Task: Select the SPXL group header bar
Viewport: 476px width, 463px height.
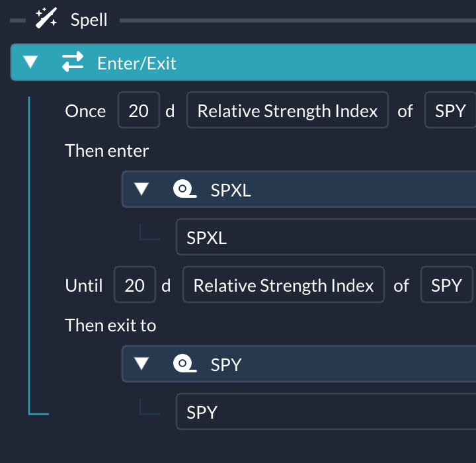Action: pyautogui.click(x=299, y=189)
